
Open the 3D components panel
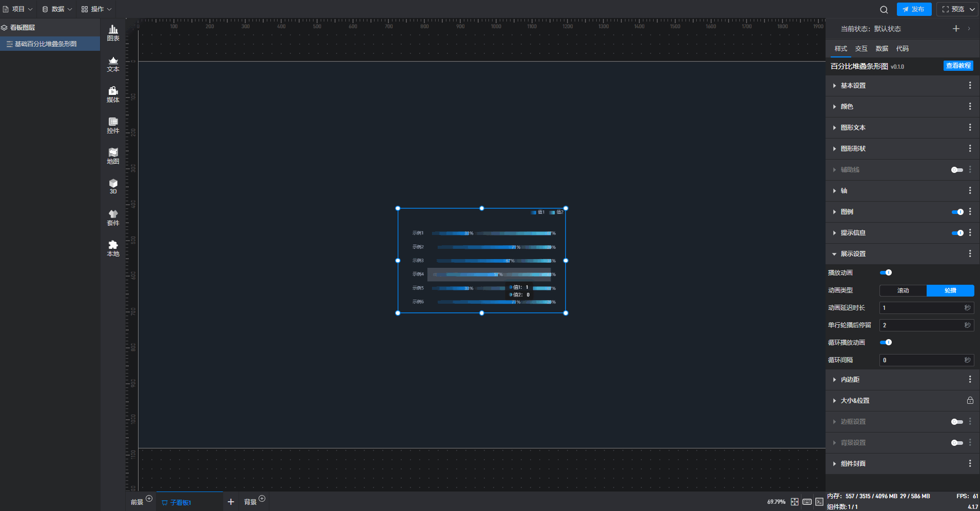pos(113,186)
